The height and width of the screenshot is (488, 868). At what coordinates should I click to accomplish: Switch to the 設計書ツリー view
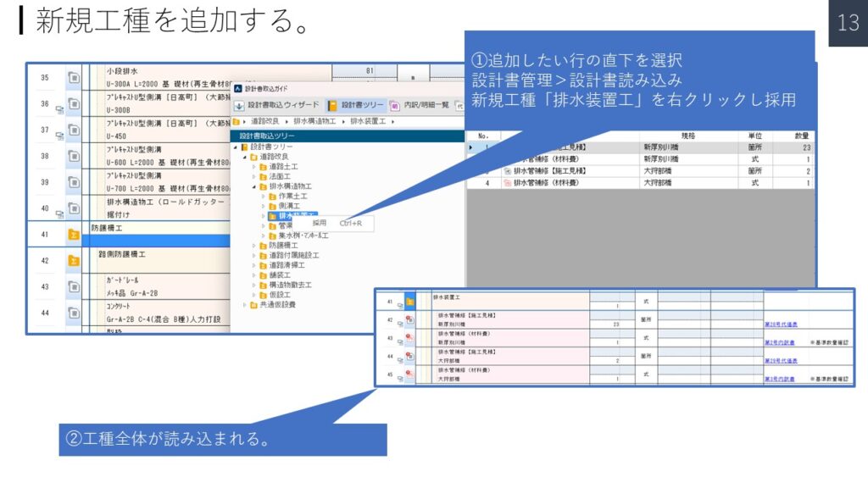click(356, 105)
